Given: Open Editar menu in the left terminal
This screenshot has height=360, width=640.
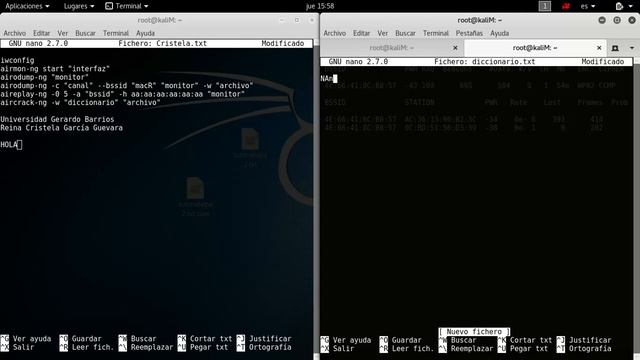Looking at the screenshot, I should (x=41, y=33).
